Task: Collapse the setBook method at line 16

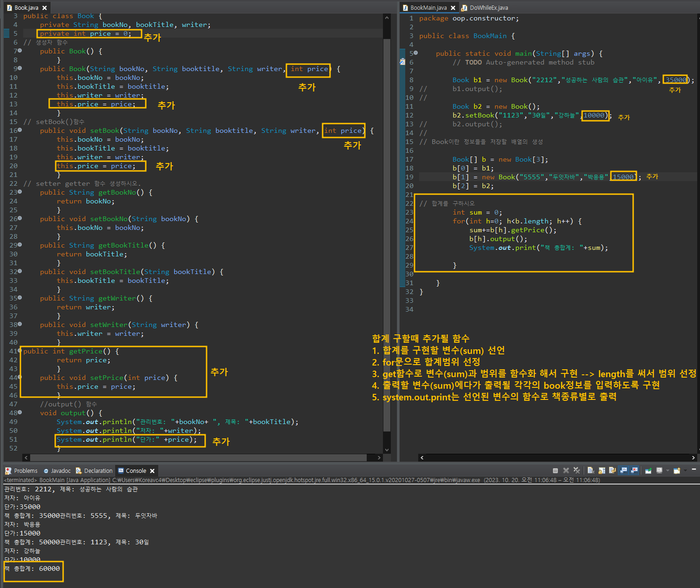Action: (19, 130)
